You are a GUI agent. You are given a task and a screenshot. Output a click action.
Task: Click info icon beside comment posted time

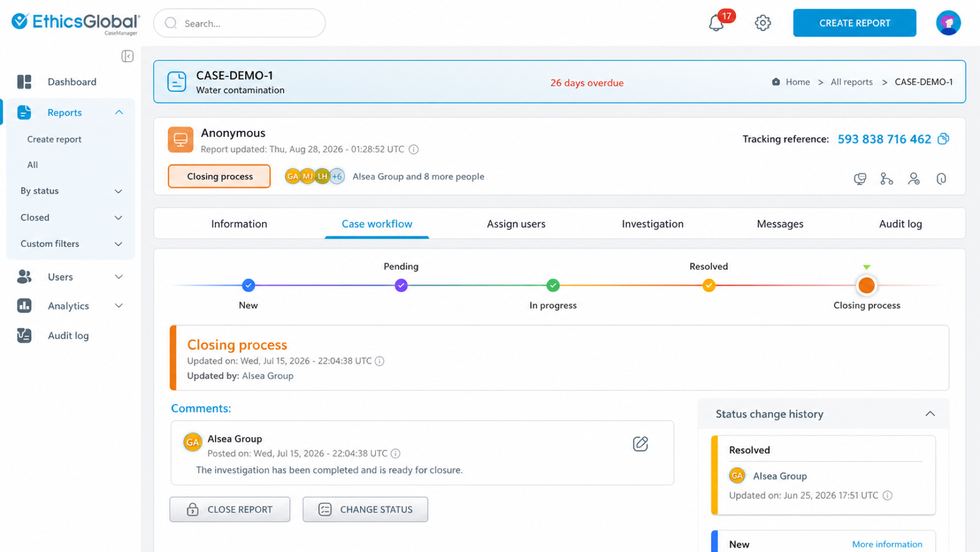(395, 453)
